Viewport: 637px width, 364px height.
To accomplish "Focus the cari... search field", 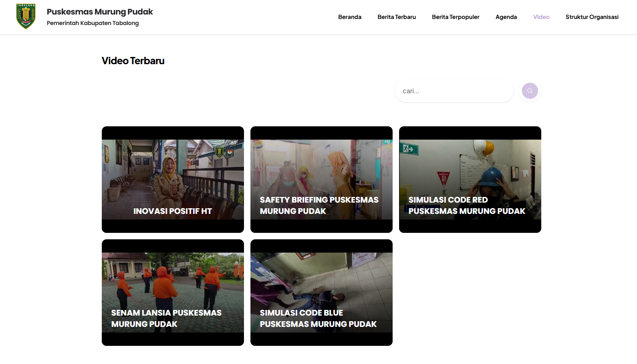I will (x=454, y=91).
